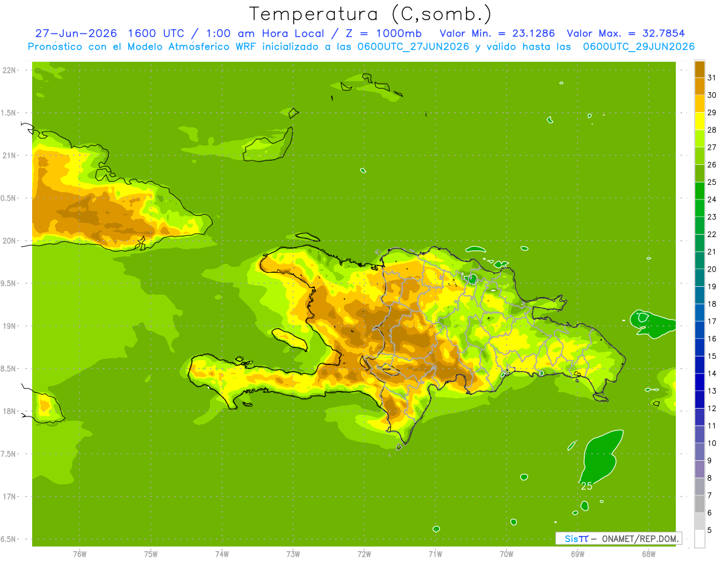Click the '71W' longitude axis label
This screenshot has height=562, width=728.
point(435,554)
